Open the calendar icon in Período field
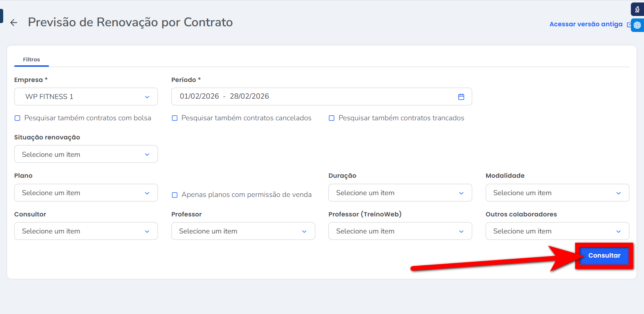This screenshot has height=314, width=644. tap(461, 97)
